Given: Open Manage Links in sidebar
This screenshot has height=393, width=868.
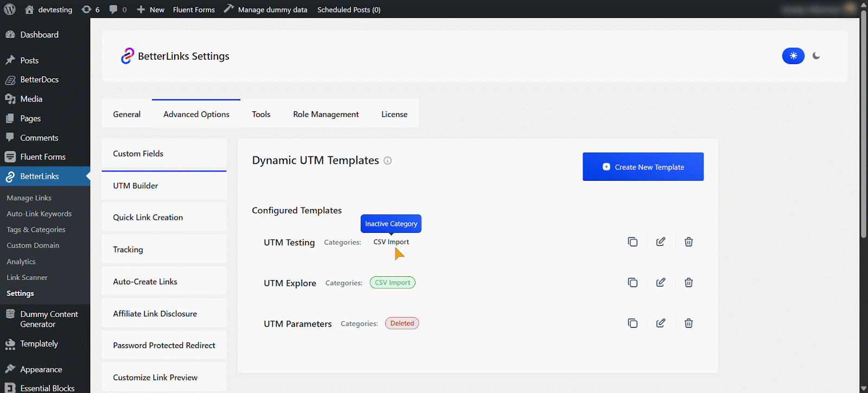Looking at the screenshot, I should point(29,198).
